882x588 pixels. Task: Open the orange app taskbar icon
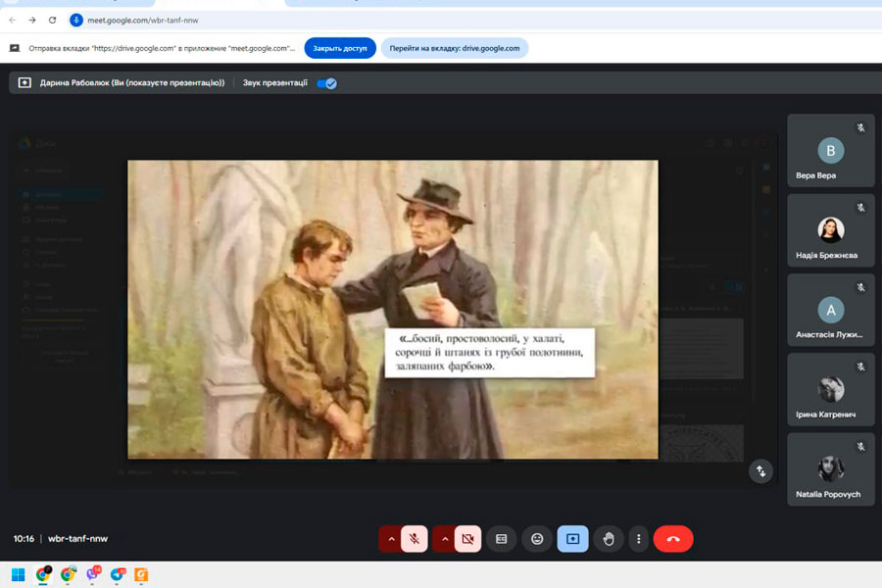(141, 574)
